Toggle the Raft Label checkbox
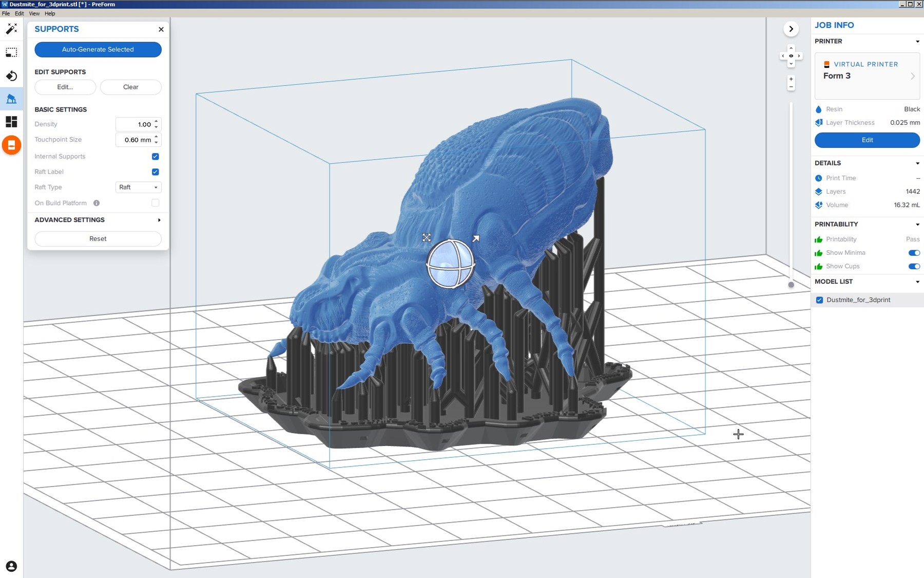 [x=156, y=172]
